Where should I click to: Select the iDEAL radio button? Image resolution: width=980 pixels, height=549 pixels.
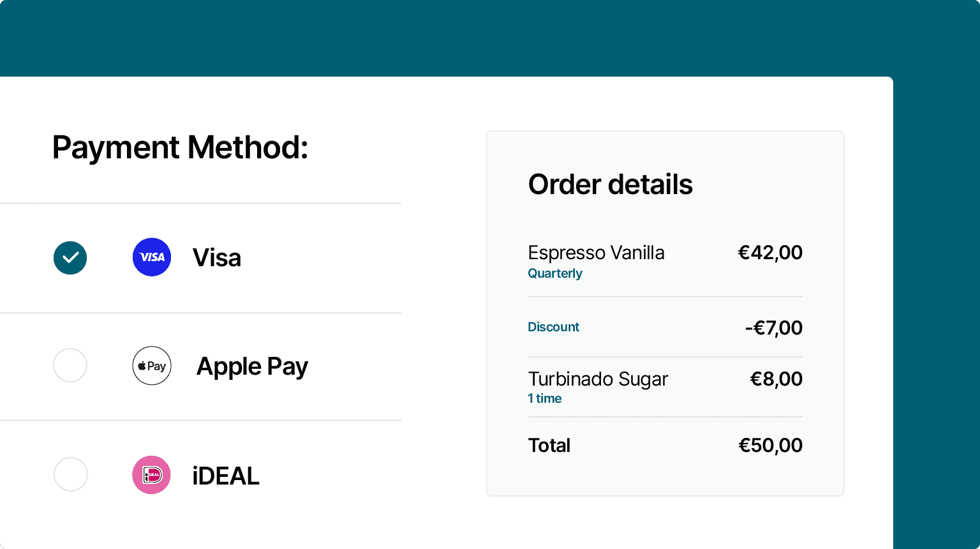point(70,474)
